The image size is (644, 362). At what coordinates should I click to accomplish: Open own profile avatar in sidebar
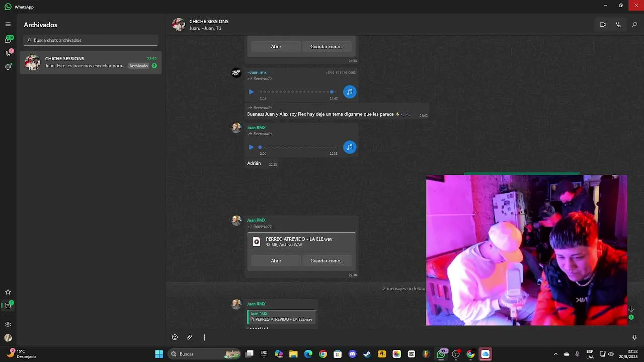(8, 338)
